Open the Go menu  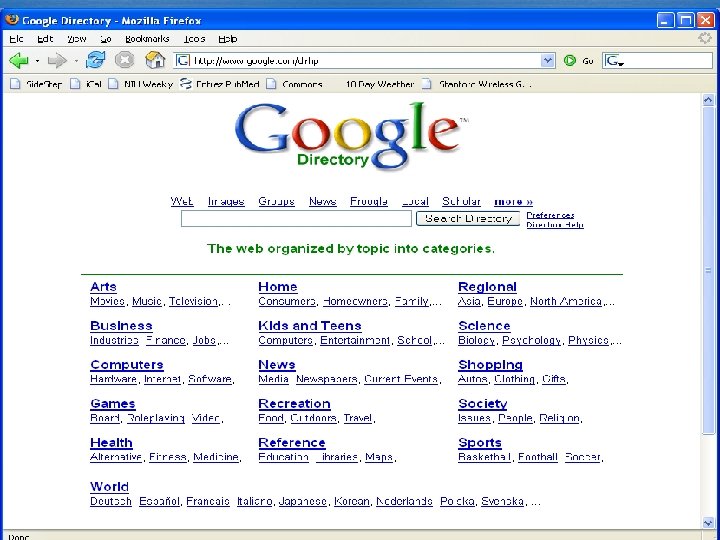click(106, 39)
